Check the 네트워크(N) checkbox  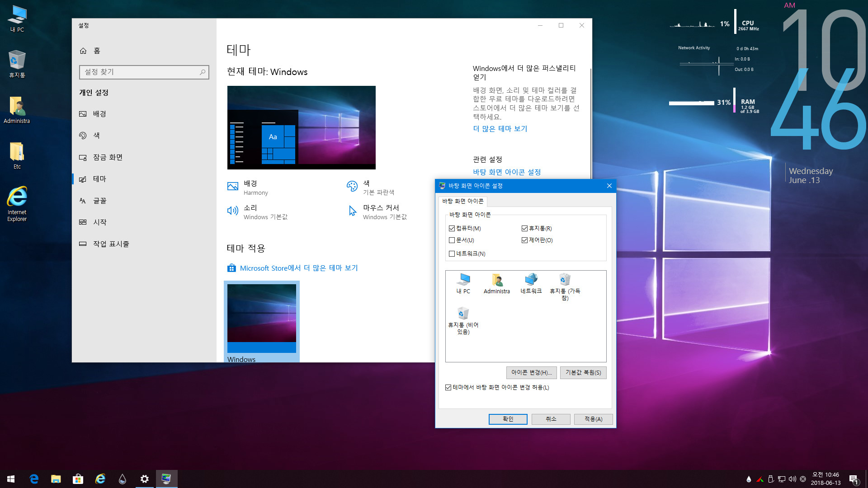(452, 254)
